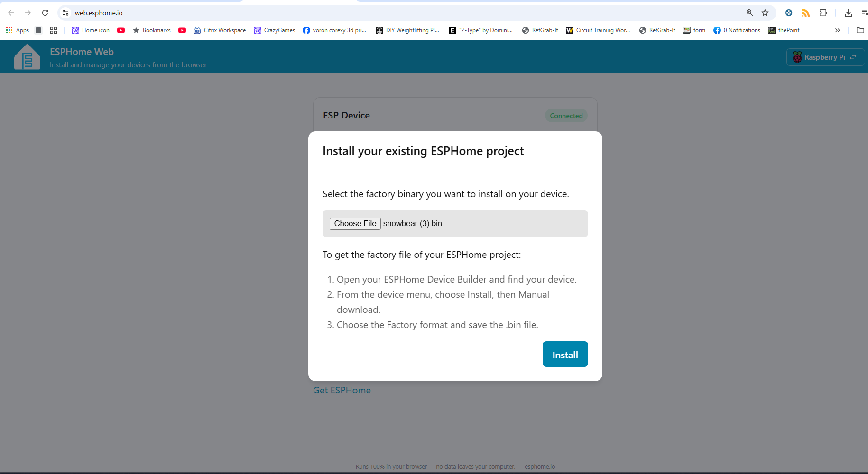Open Citrix Workspace bookmark

coord(220,30)
